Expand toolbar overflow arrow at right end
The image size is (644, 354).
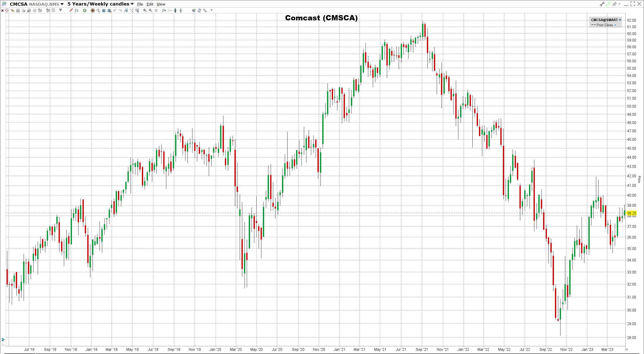(212, 10)
